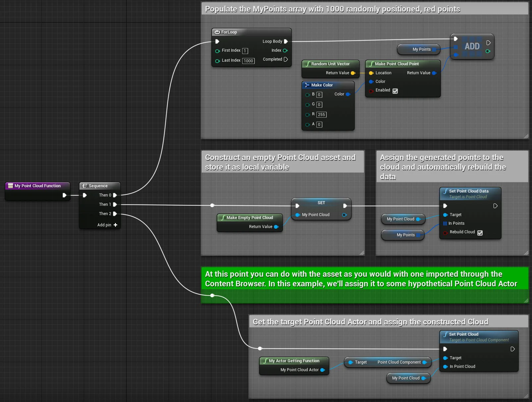The image size is (532, 402).
Task: Click SET node execution output pin
Action: point(345,206)
